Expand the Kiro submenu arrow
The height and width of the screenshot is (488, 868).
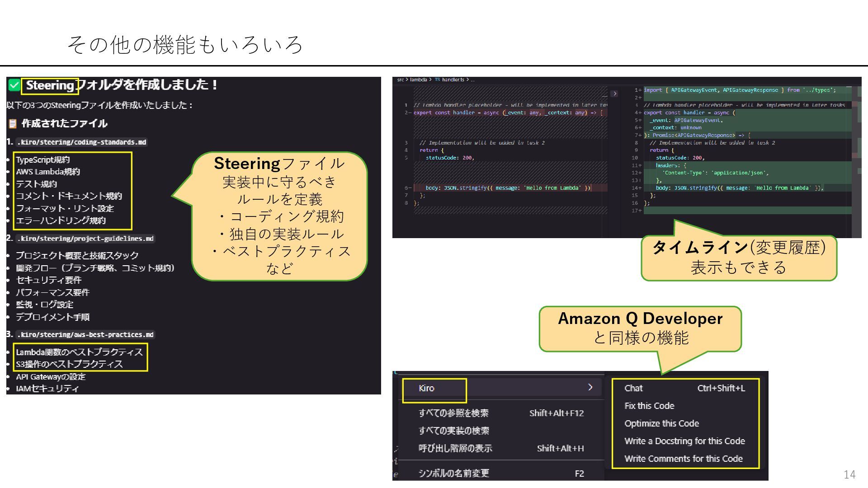(x=590, y=387)
